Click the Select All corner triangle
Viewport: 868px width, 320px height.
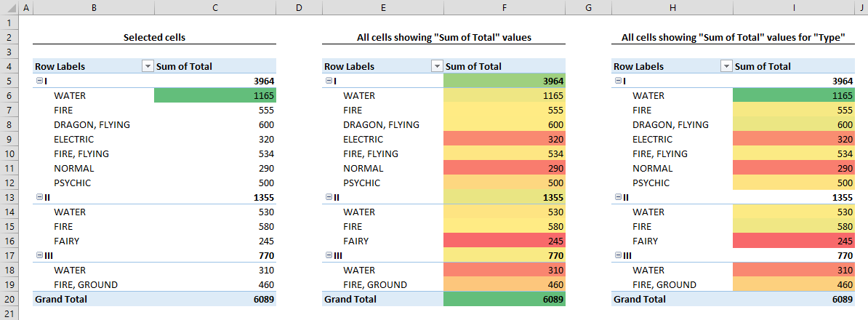[9, 8]
